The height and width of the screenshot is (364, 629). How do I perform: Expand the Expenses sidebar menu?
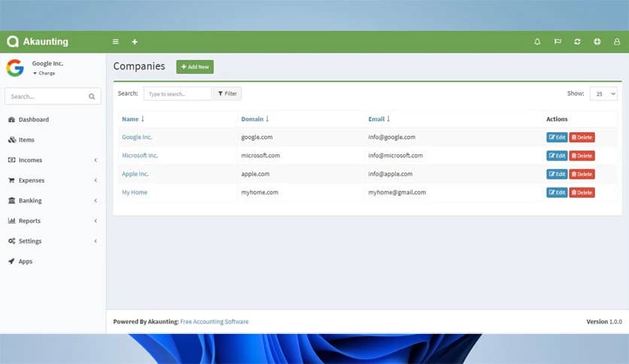pos(53,180)
